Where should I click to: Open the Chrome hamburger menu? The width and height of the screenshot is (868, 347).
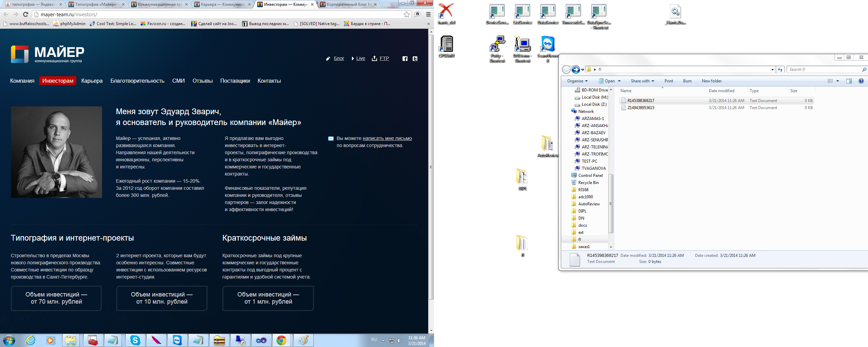click(428, 14)
